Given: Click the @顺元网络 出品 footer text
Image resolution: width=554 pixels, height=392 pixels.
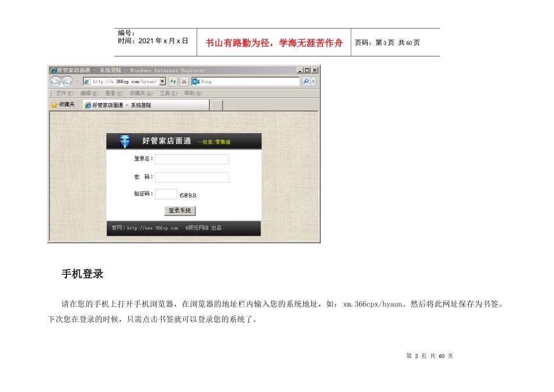Looking at the screenshot, I should point(204,228).
